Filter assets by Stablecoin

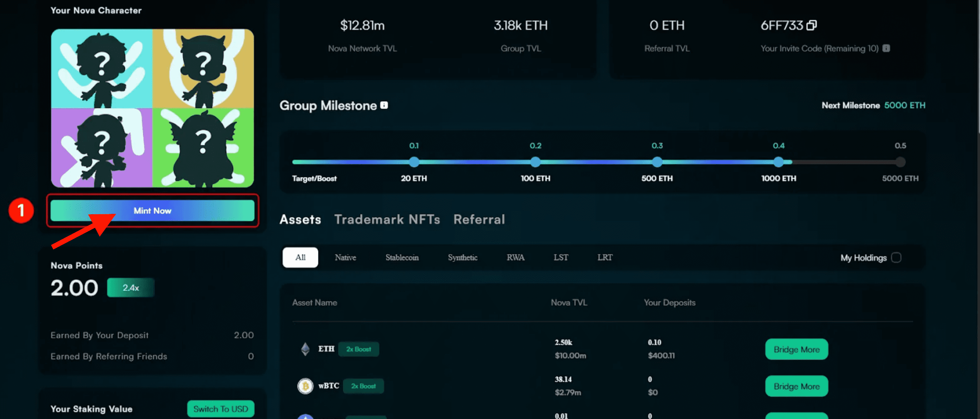coord(402,258)
